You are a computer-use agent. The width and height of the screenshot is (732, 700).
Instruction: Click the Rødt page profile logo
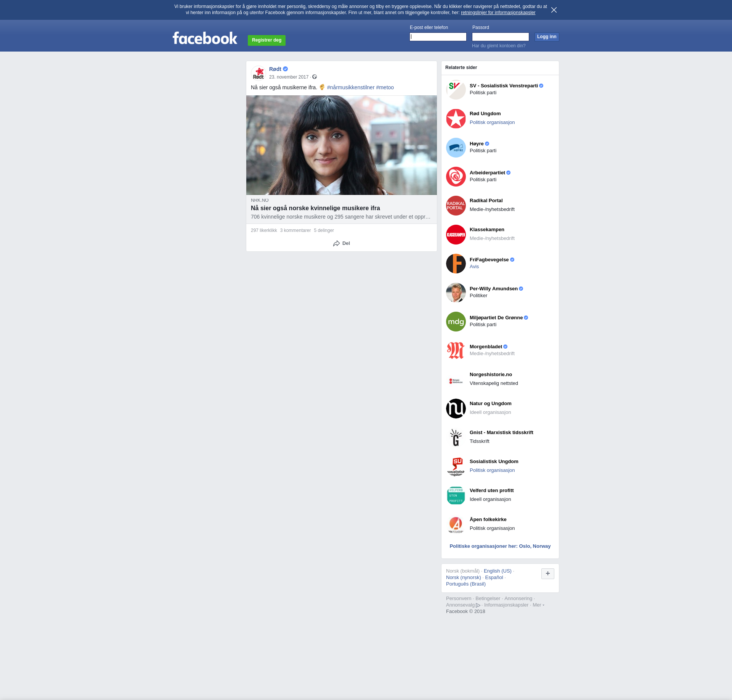258,73
